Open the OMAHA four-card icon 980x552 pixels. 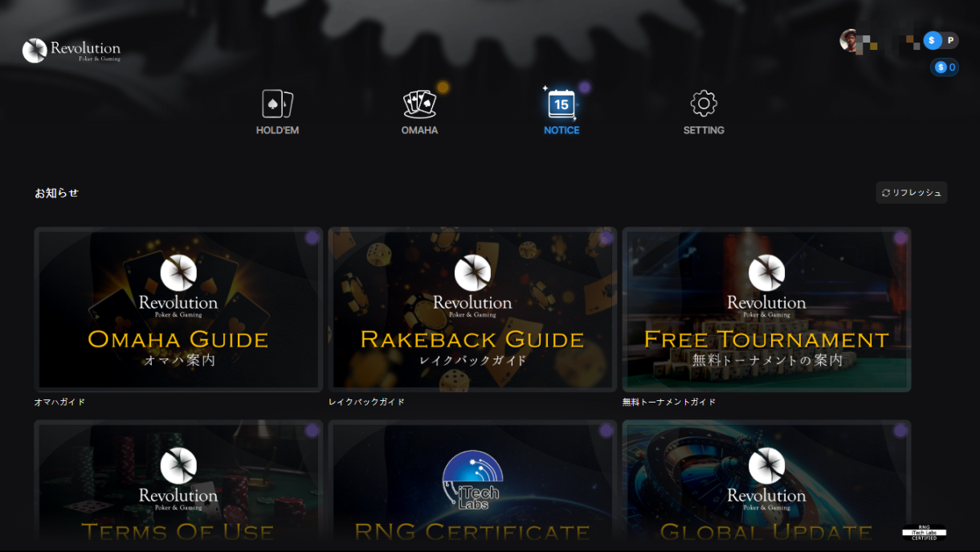coord(419,104)
